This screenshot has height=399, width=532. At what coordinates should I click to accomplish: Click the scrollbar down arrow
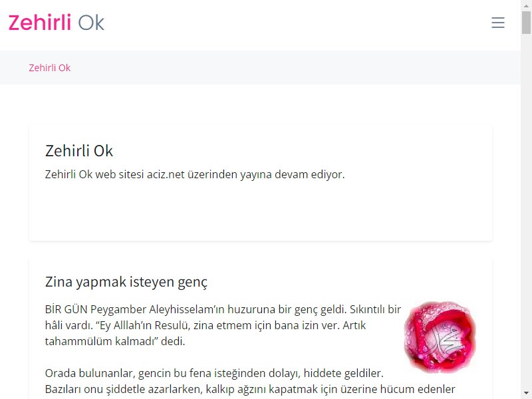pos(526,394)
